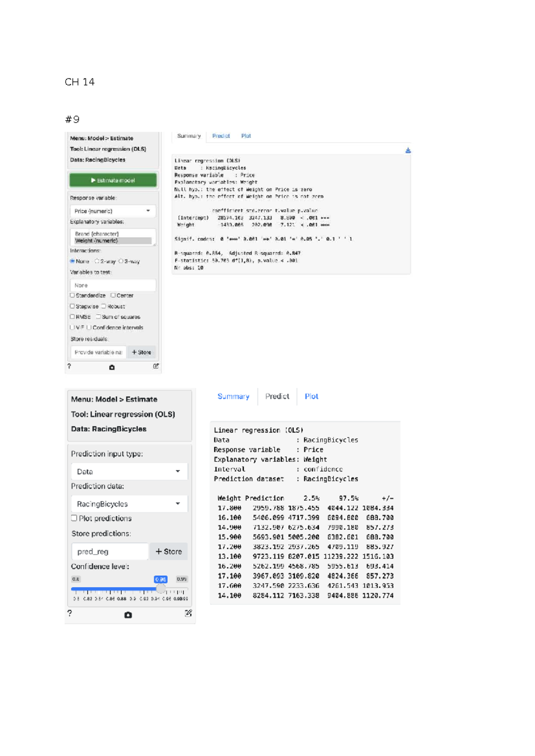This screenshot has height=756, width=535.
Task: Toggle the Plot predictions checkbox
Action: [x=74, y=518]
